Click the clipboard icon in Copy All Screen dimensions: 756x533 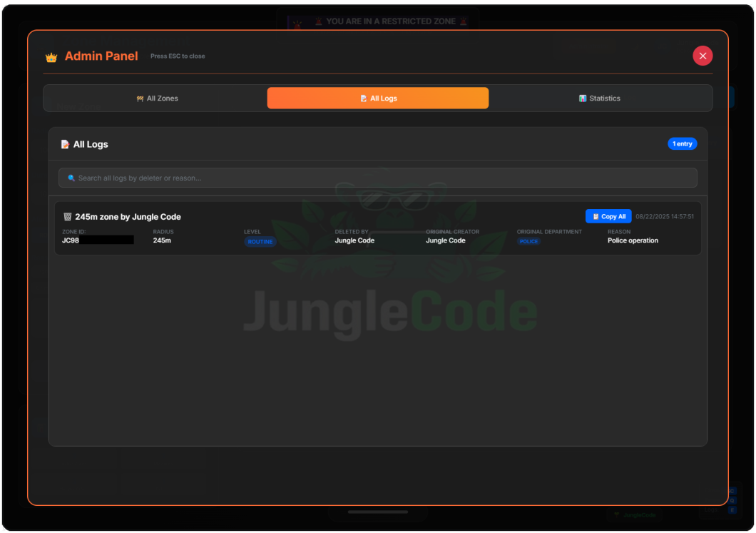[596, 217]
